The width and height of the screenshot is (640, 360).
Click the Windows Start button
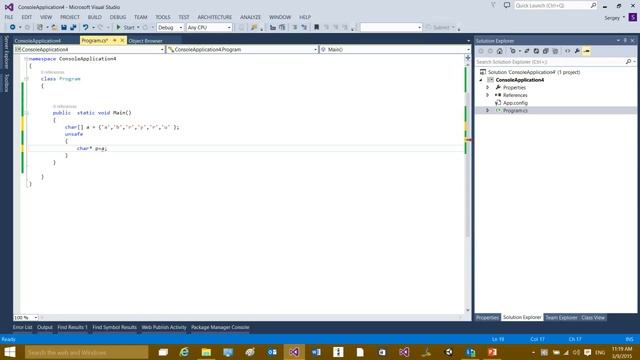tap(10, 352)
